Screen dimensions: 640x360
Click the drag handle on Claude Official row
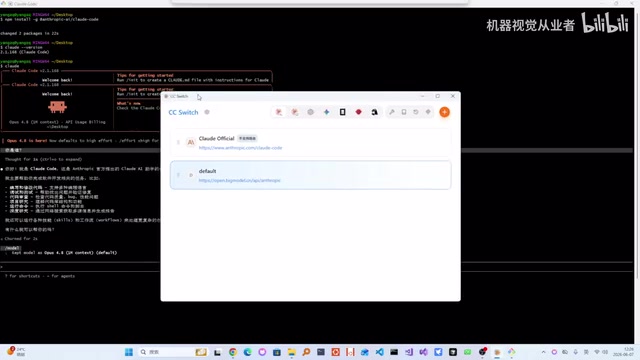178,142
